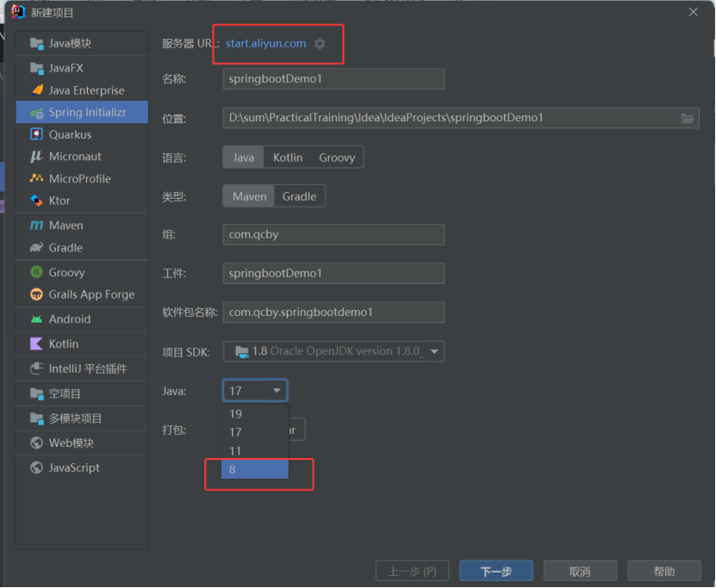Click the Quarkus icon in sidebar
The image size is (716, 588).
pyautogui.click(x=36, y=134)
